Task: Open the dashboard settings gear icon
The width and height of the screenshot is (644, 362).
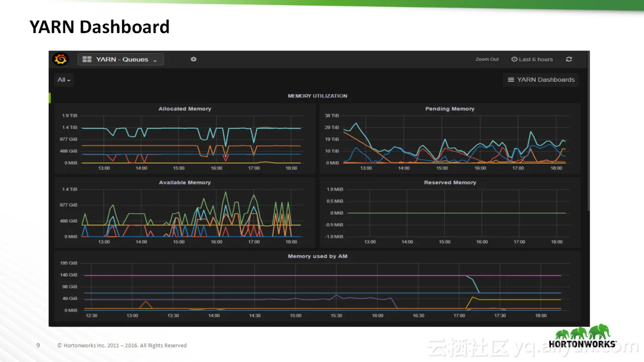Action: coord(194,59)
